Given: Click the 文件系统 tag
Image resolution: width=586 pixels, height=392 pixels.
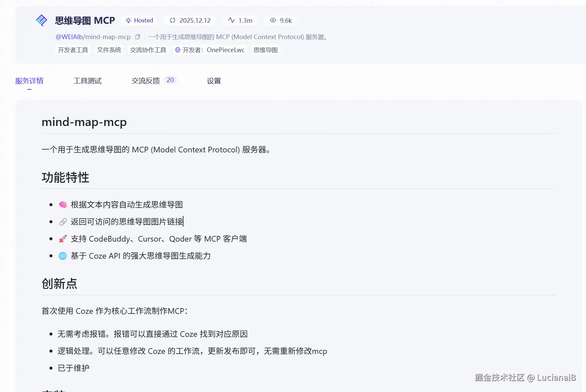Looking at the screenshot, I should point(109,50).
